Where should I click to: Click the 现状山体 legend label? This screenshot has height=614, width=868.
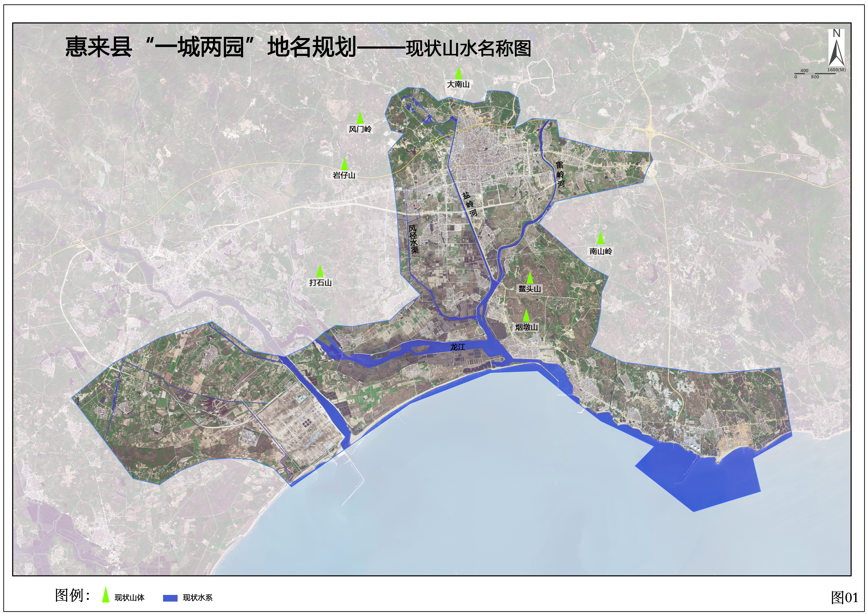pyautogui.click(x=129, y=598)
